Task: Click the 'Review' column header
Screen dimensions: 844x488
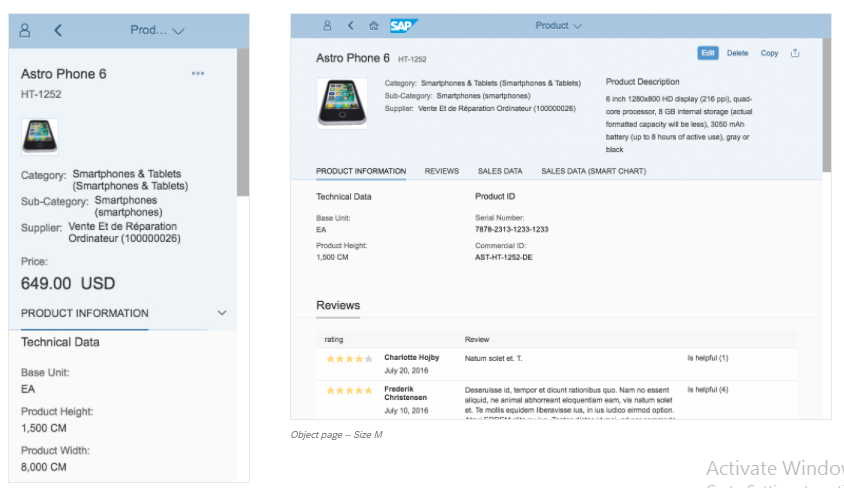Action: pyautogui.click(x=477, y=340)
